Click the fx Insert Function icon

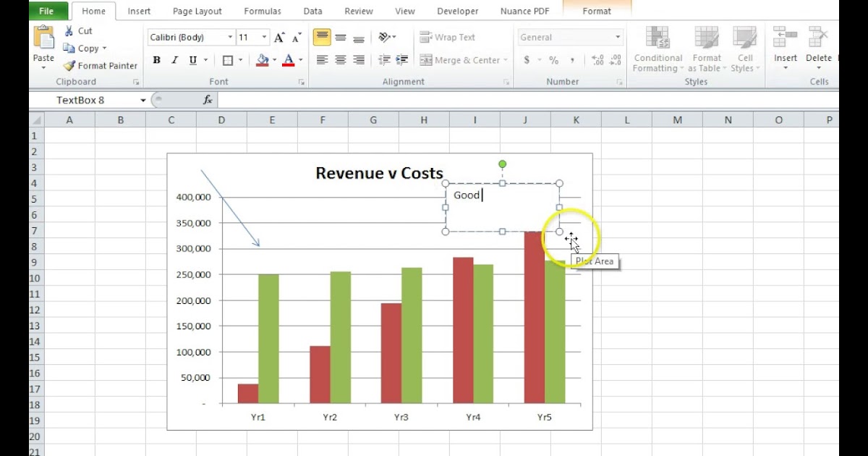click(208, 100)
